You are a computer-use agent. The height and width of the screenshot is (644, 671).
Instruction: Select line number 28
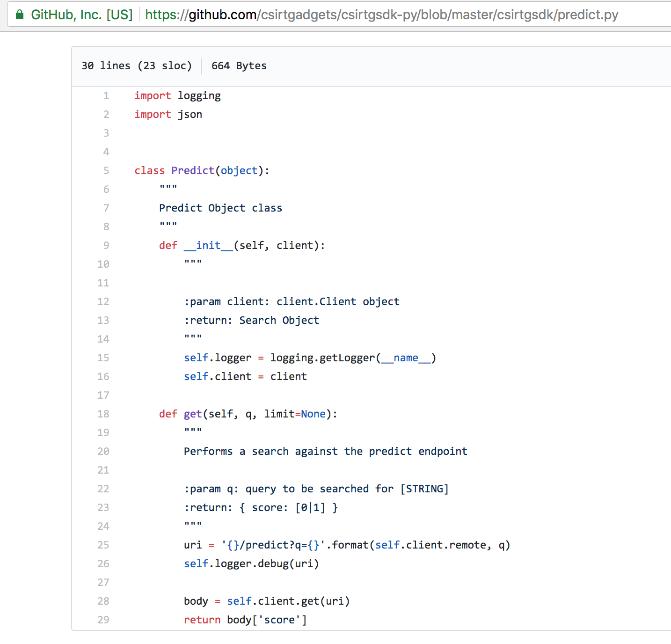(x=103, y=601)
